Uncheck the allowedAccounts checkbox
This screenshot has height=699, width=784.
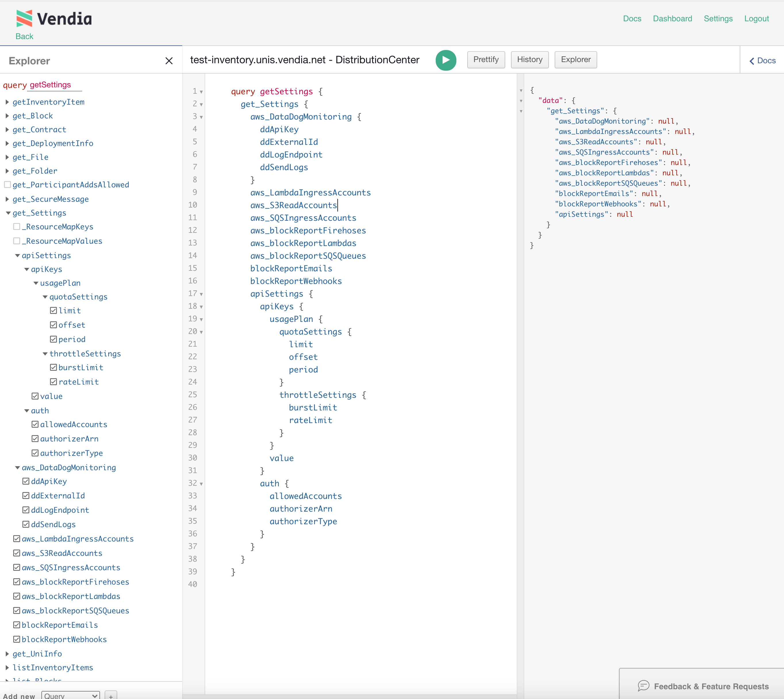point(35,424)
